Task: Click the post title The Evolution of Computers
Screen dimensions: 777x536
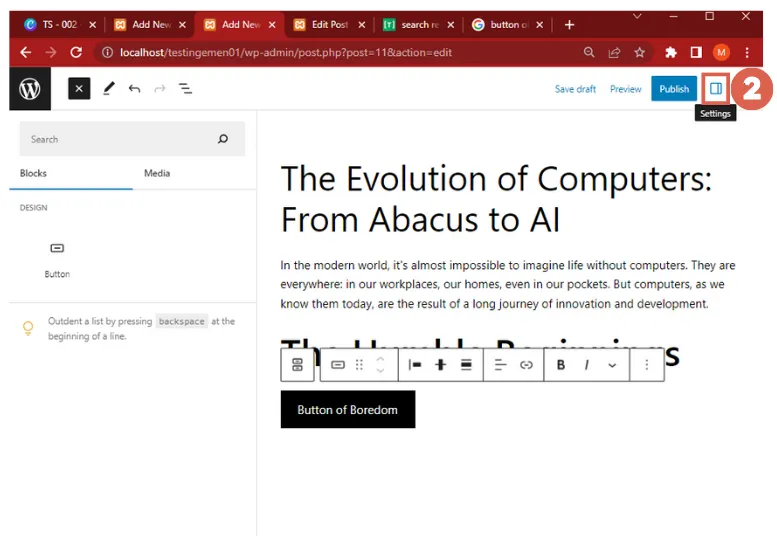Action: point(496,199)
